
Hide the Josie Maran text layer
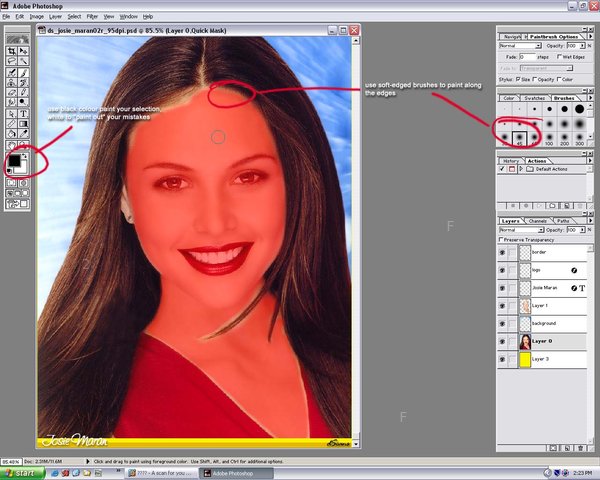coord(502,288)
